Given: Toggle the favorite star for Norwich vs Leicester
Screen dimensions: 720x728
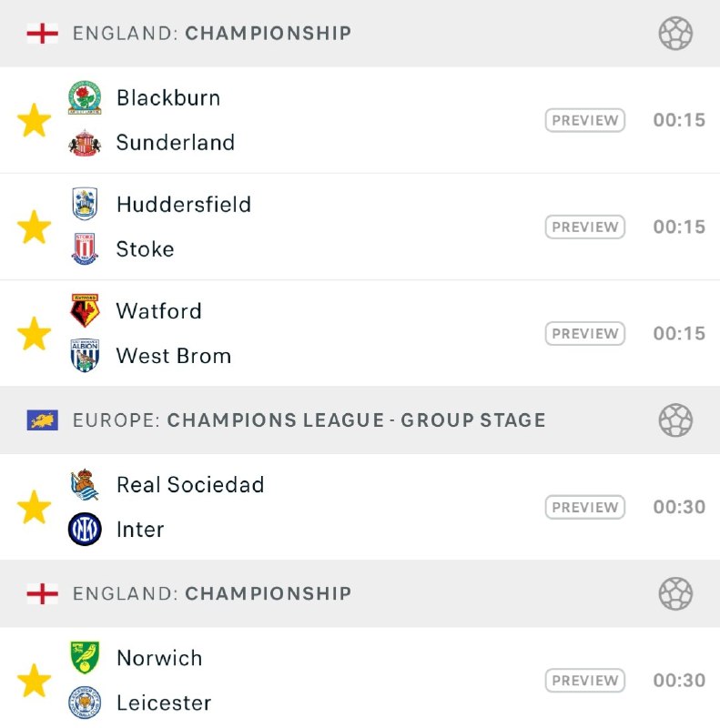Looking at the screenshot, I should pyautogui.click(x=34, y=681).
